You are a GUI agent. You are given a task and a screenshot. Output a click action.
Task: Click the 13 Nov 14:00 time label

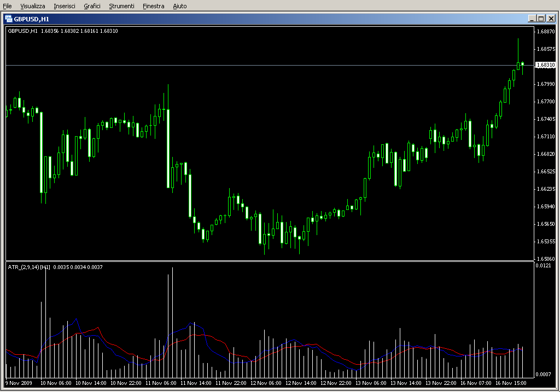click(406, 383)
